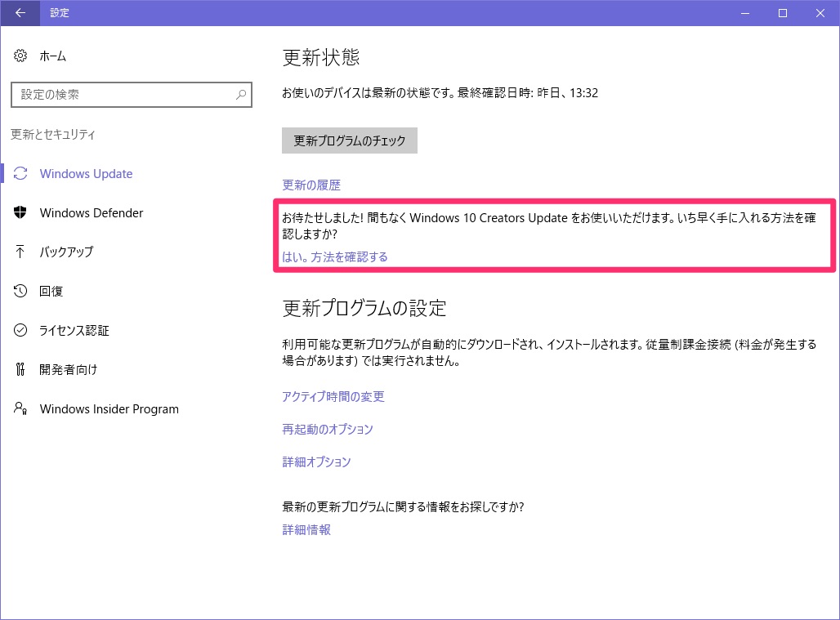Click the backup up-arrow icon
The height and width of the screenshot is (620, 840).
(x=20, y=252)
